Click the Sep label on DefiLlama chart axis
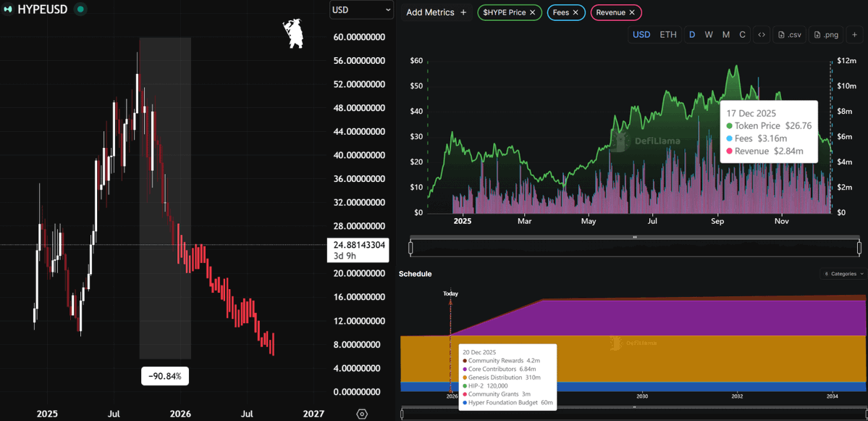This screenshot has height=421, width=868. [x=717, y=221]
